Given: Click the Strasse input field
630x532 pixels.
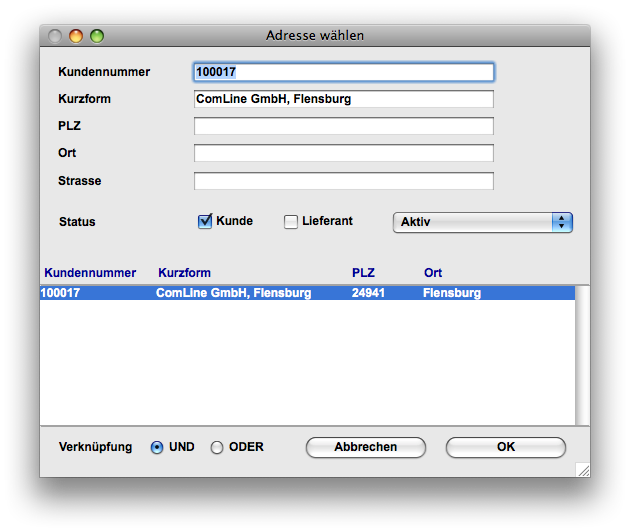Looking at the screenshot, I should tap(343, 181).
